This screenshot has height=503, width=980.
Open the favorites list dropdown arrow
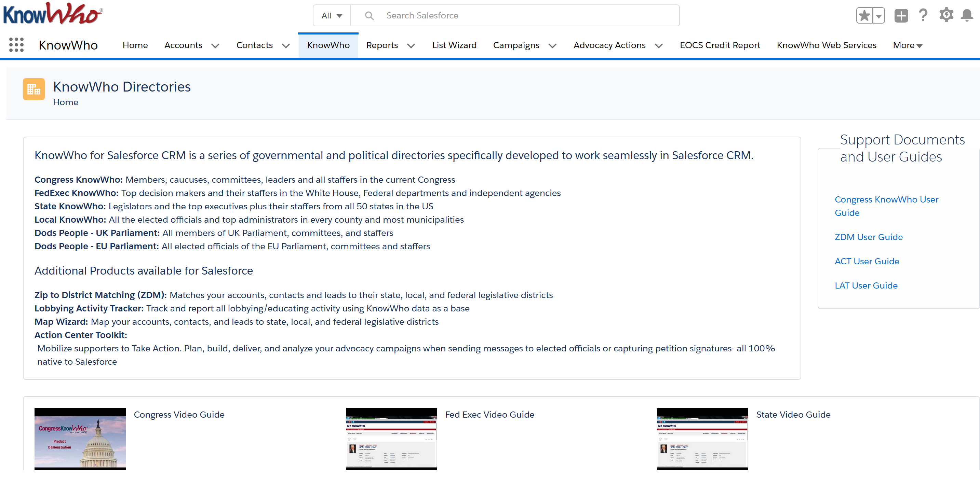coord(878,16)
